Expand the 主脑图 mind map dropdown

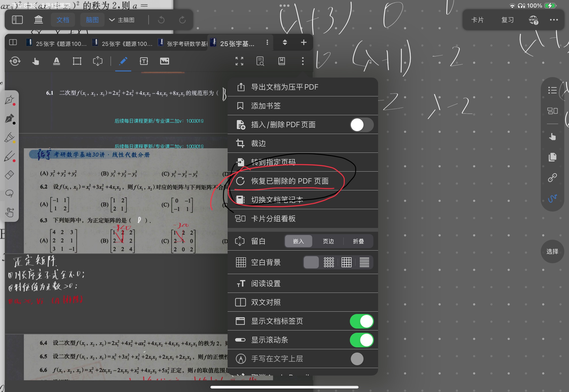click(122, 20)
